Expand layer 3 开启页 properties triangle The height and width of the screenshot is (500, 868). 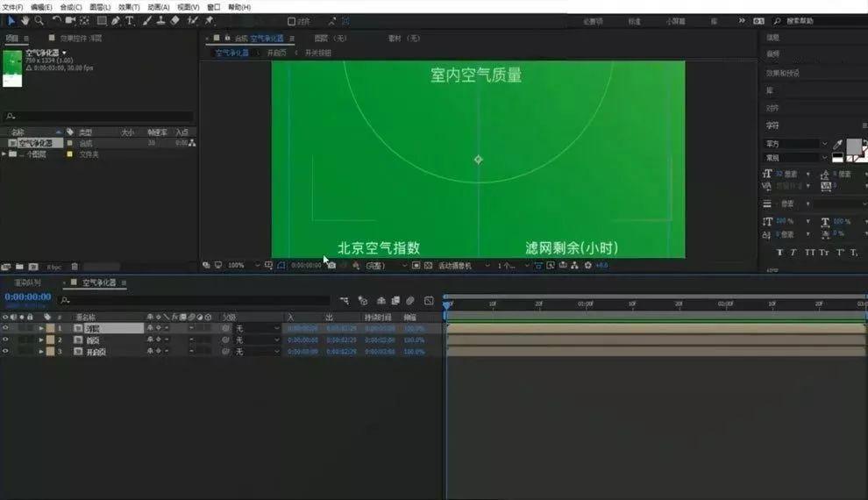[41, 352]
